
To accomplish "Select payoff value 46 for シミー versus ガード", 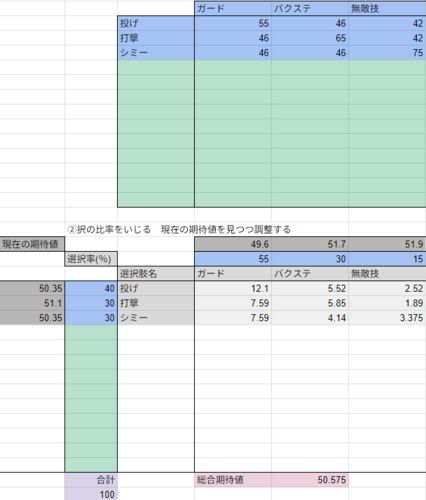I will pyautogui.click(x=233, y=52).
